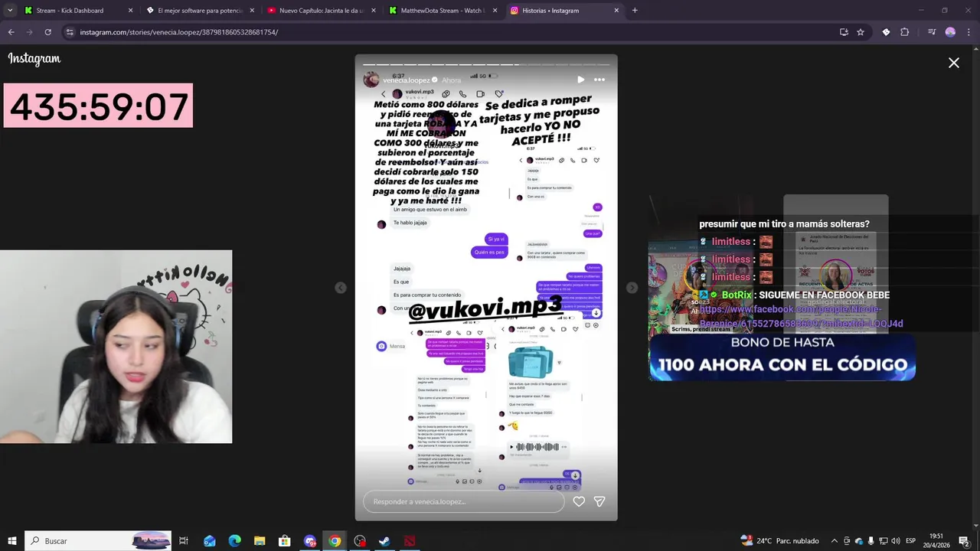Image resolution: width=980 pixels, height=551 pixels.
Task: Click the 'Ahora' timestamp in story header
Action: (x=452, y=80)
